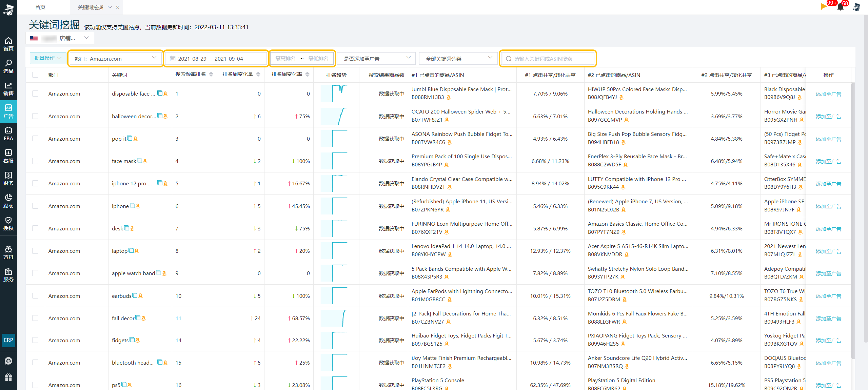Open the 客服 customer service sidebar icon
Viewport: 868px width, 390px height.
tap(8, 156)
